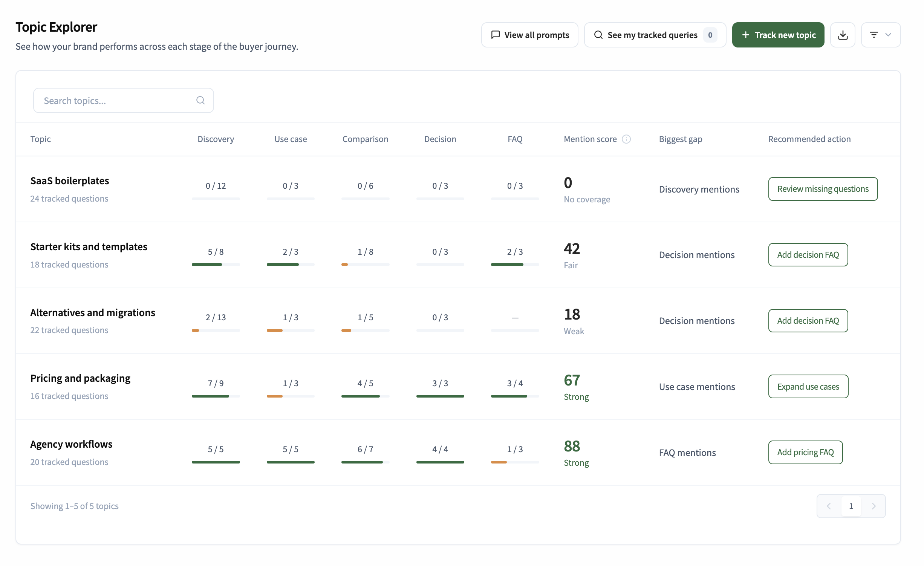This screenshot has width=924, height=566.
Task: Click the 24 tracked questions label
Action: (x=69, y=199)
